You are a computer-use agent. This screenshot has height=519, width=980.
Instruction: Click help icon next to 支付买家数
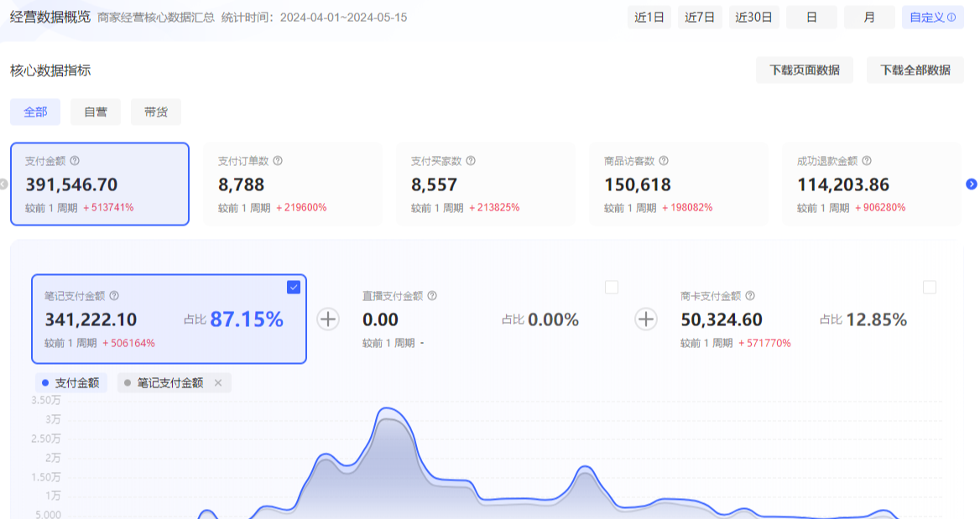tap(472, 161)
